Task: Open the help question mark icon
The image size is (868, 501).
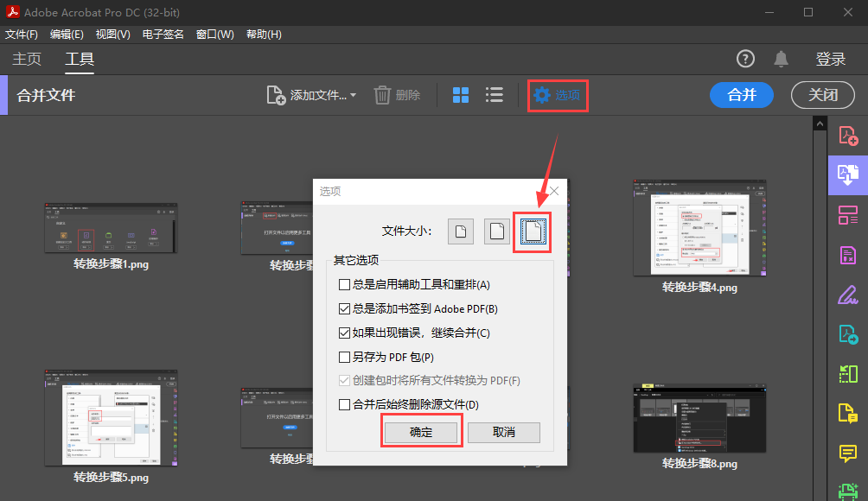Action: click(745, 59)
